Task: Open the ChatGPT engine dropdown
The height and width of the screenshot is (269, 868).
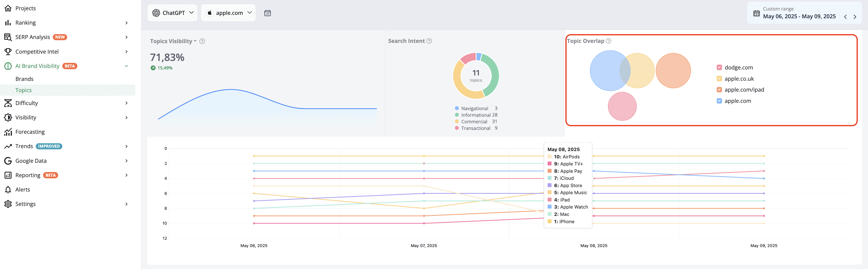Action: click(172, 13)
